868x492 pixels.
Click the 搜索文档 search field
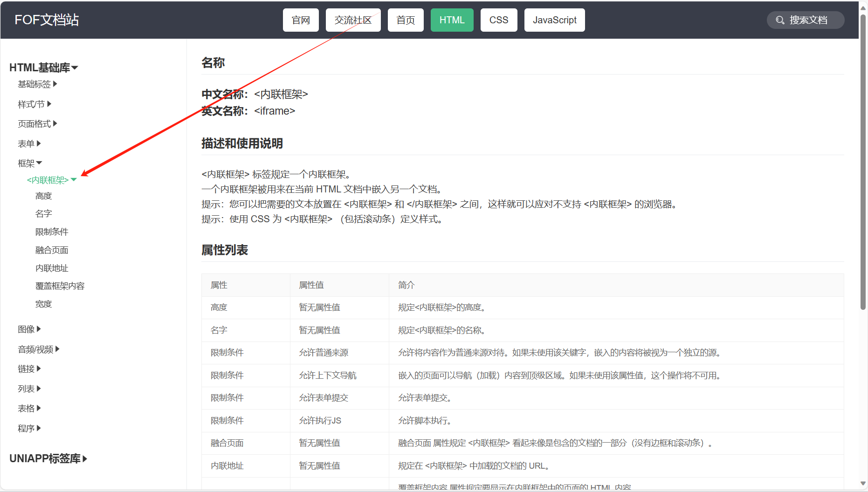click(806, 20)
